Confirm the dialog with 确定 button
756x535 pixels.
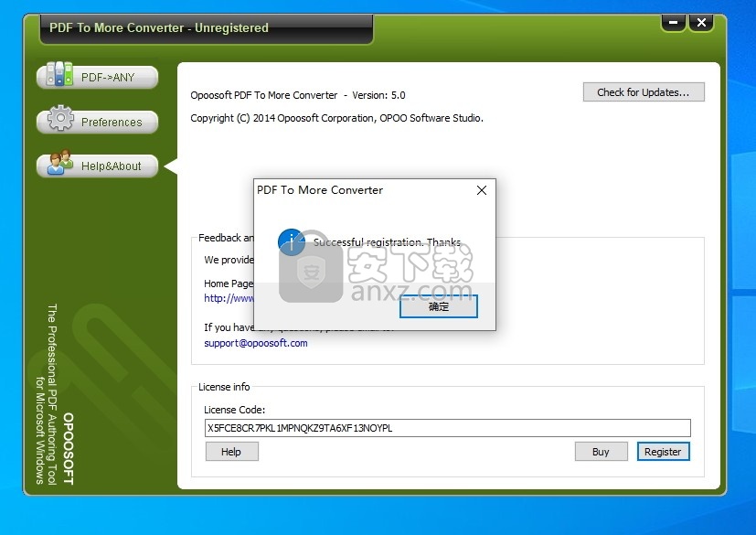(439, 306)
